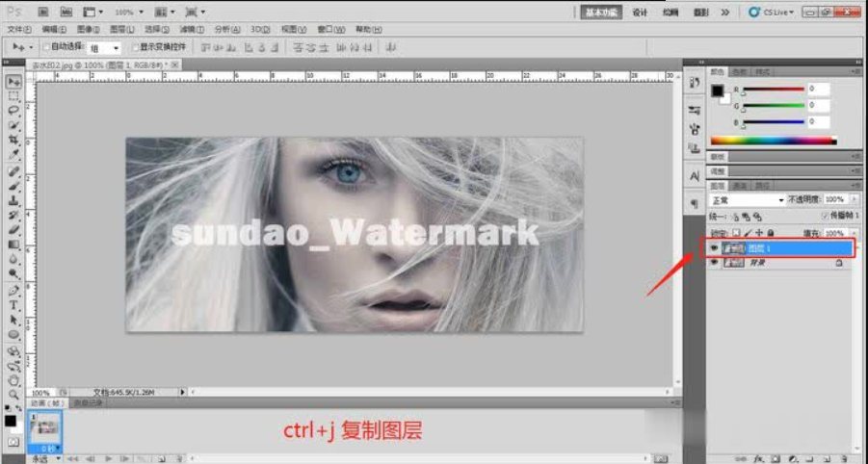This screenshot has height=464, width=868.
Task: Open the 图像(I) menu
Action: pyautogui.click(x=88, y=29)
